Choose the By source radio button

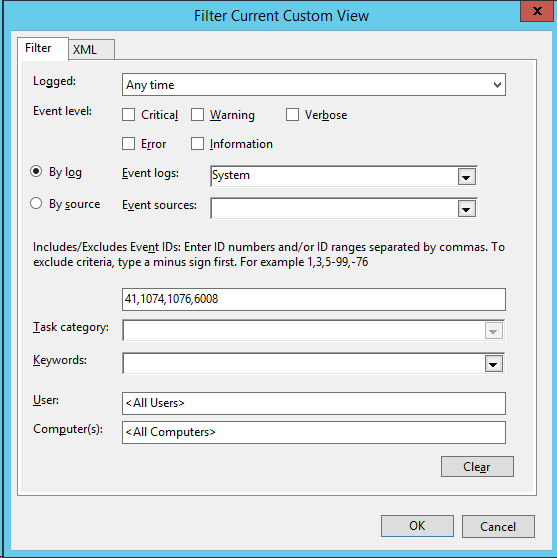[x=36, y=204]
